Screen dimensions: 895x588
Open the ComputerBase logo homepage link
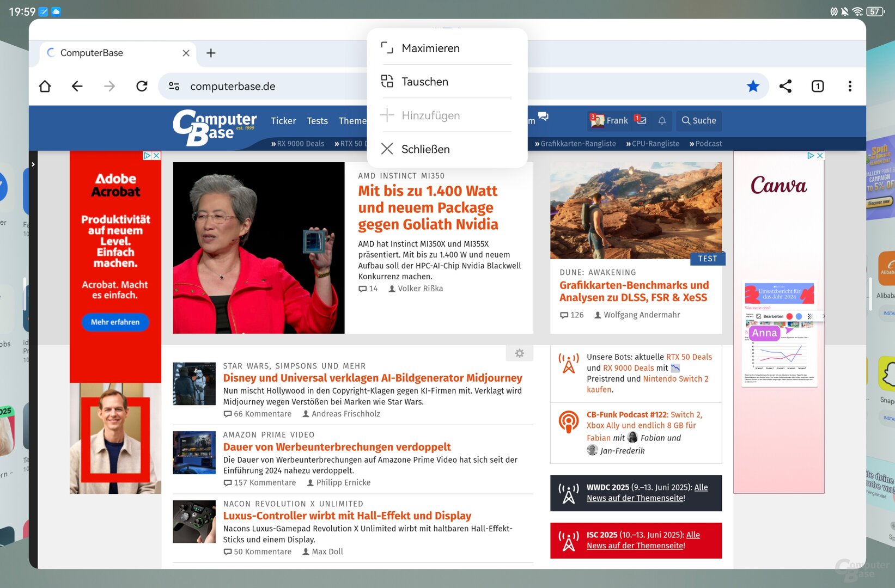(x=215, y=128)
